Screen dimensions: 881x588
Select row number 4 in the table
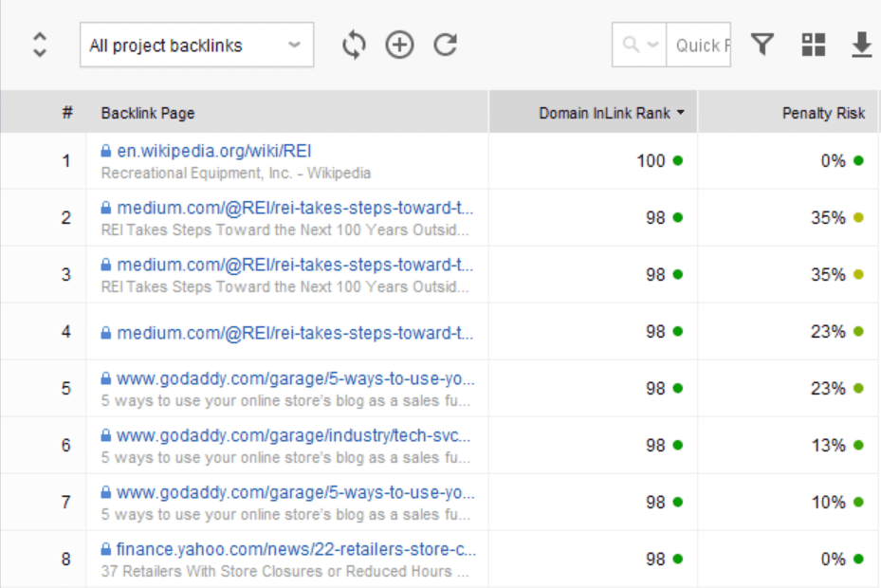click(x=65, y=332)
